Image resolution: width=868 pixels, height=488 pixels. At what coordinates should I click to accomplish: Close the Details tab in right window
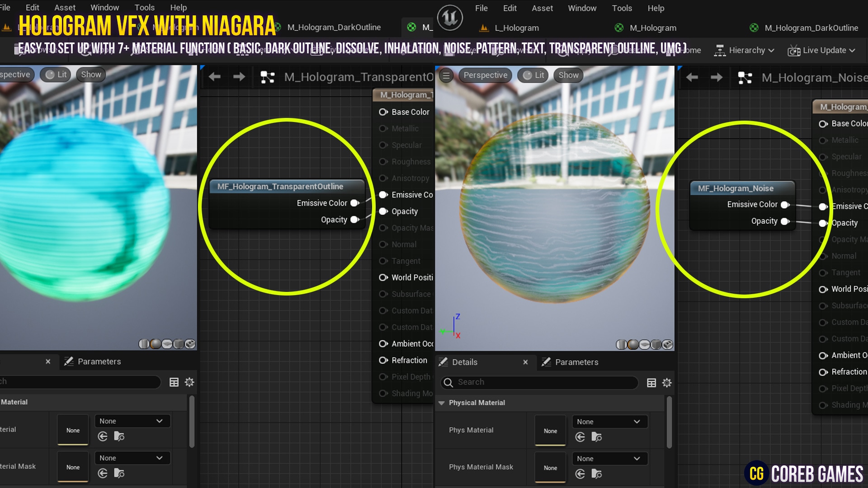pyautogui.click(x=525, y=362)
